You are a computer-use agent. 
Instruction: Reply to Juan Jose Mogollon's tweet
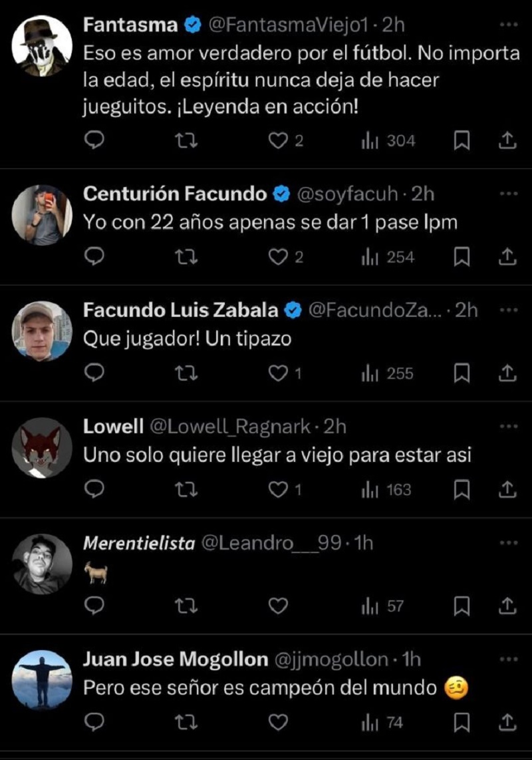(x=96, y=723)
